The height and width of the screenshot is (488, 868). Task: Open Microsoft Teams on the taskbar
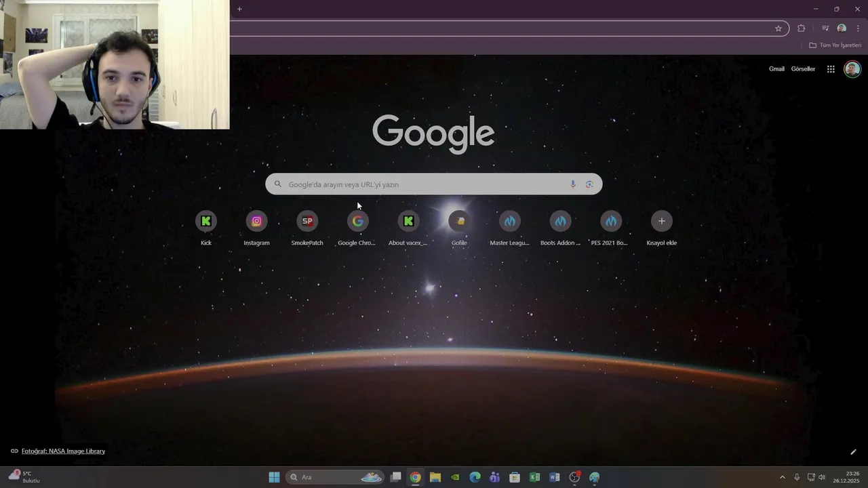point(494,477)
